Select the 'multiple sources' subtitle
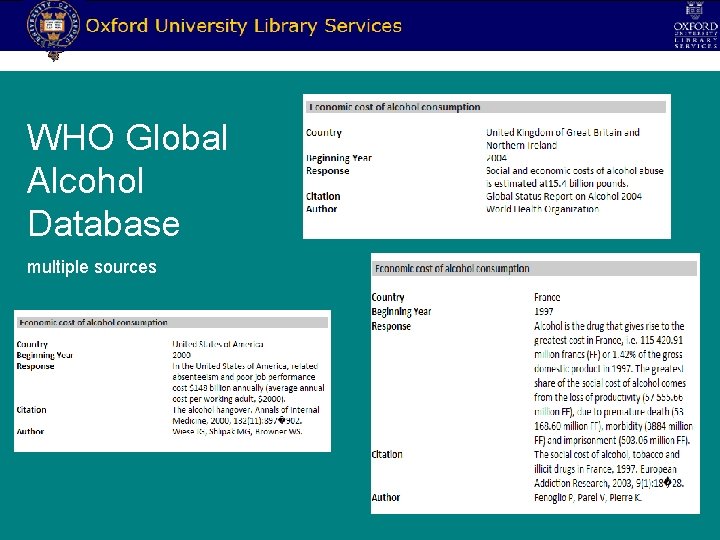The width and height of the screenshot is (720, 540). tap(92, 267)
